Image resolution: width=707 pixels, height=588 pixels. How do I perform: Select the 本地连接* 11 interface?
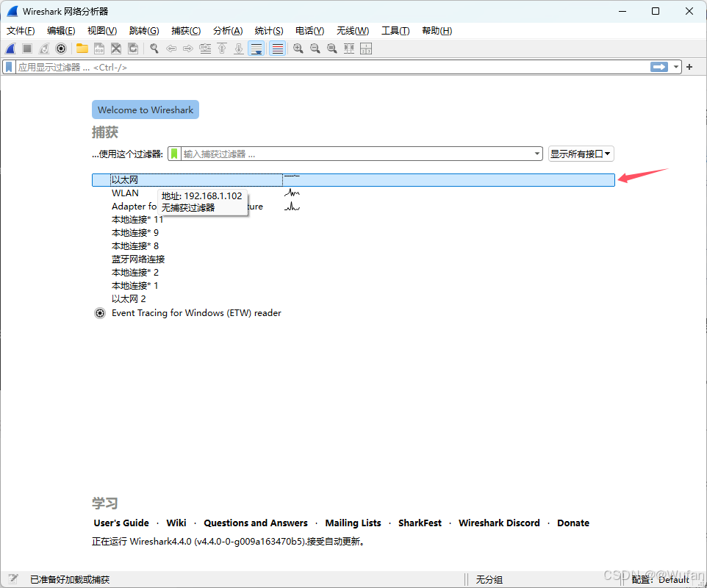pyautogui.click(x=137, y=220)
